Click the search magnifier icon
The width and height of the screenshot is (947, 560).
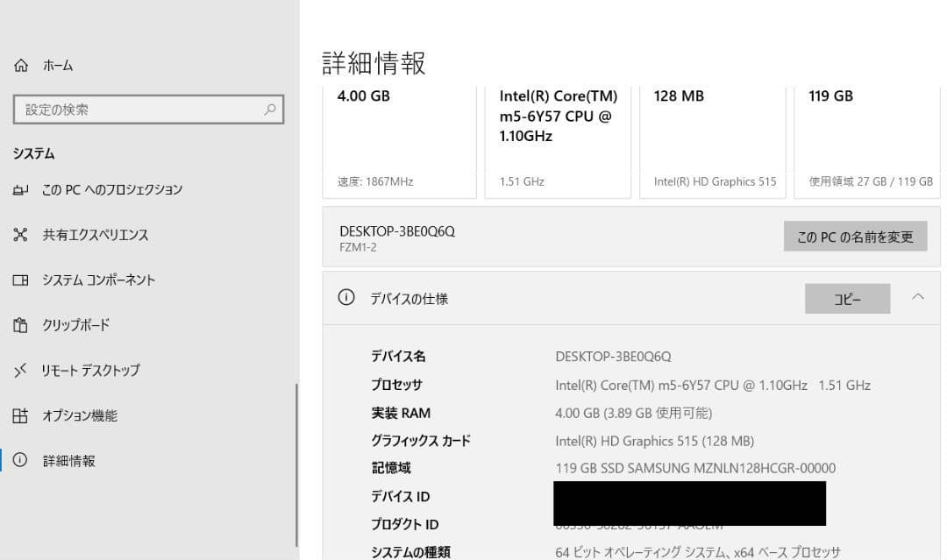pos(270,110)
